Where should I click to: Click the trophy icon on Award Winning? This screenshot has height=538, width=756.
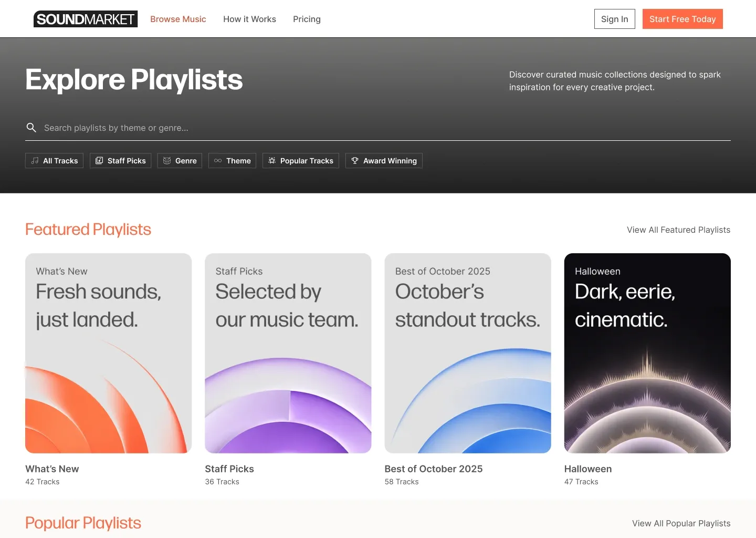click(x=355, y=161)
